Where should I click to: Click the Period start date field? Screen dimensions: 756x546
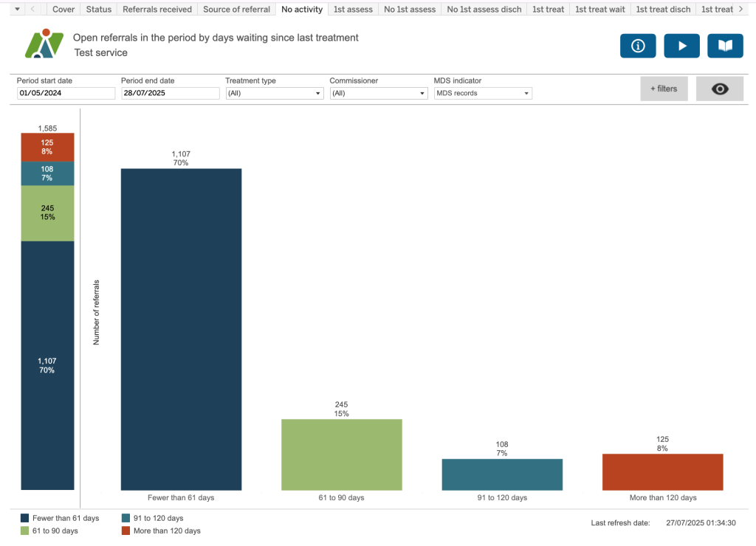66,94
